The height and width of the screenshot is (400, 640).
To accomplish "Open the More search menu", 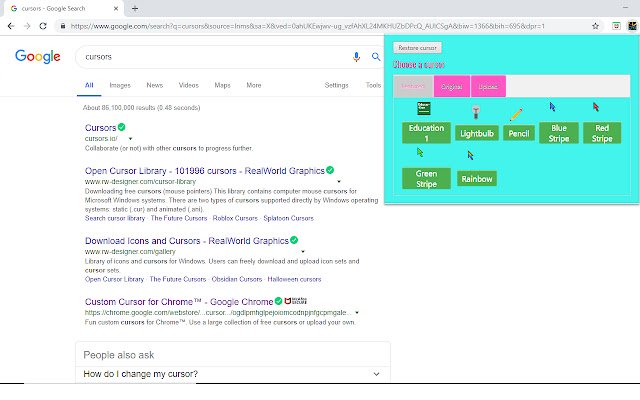I will (x=253, y=85).
